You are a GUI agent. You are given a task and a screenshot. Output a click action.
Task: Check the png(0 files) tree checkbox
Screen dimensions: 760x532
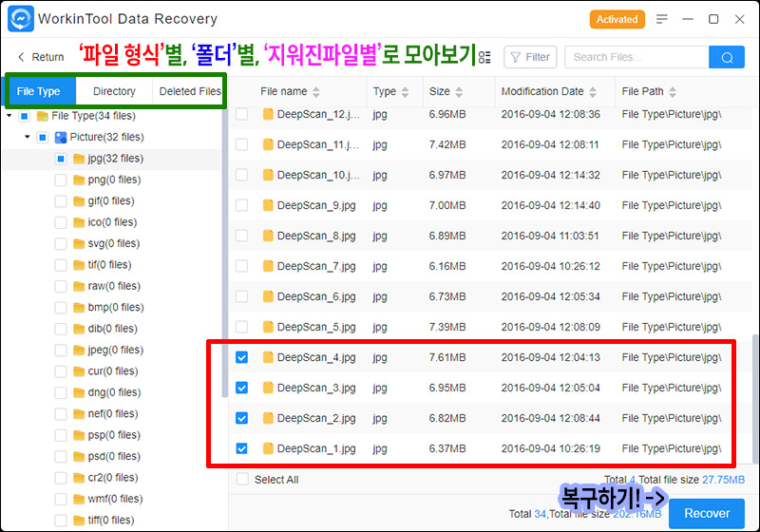click(x=61, y=180)
